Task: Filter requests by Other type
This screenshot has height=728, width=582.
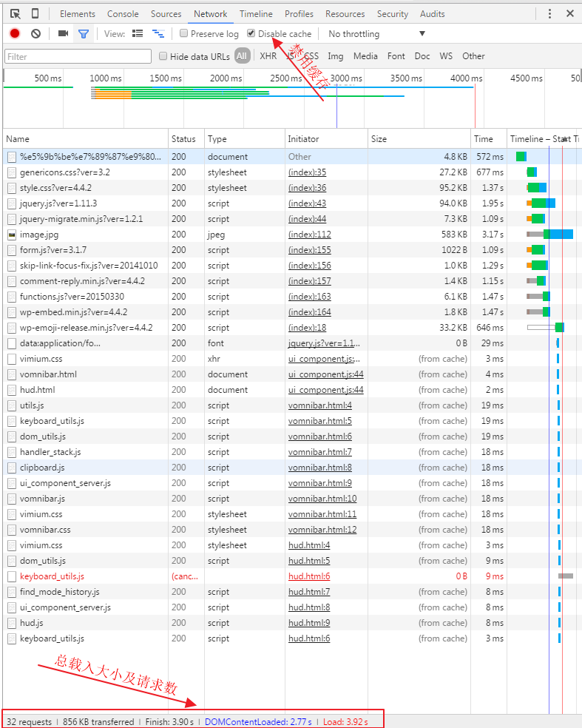Action: tap(473, 56)
